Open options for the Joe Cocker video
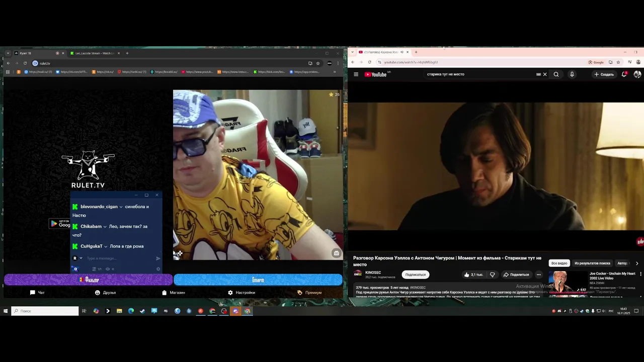 click(x=640, y=274)
